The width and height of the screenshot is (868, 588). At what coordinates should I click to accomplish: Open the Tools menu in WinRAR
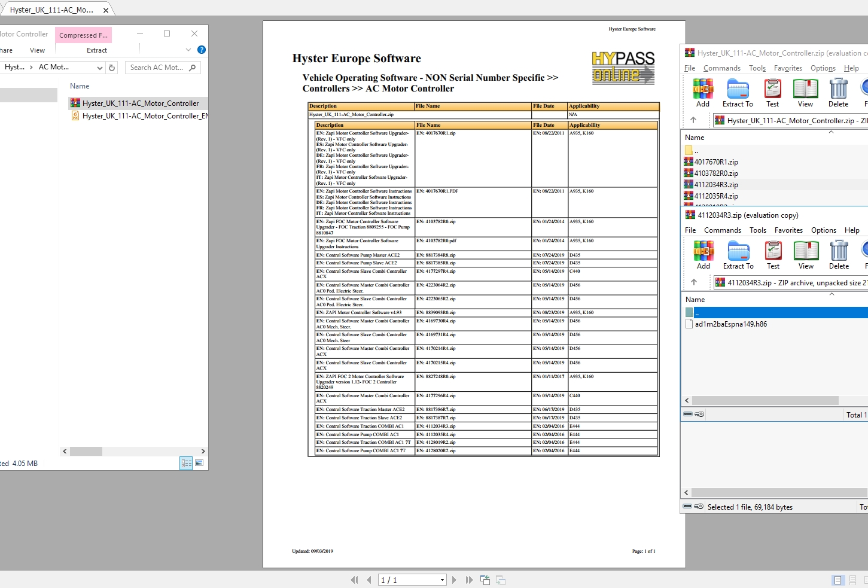tap(757, 68)
